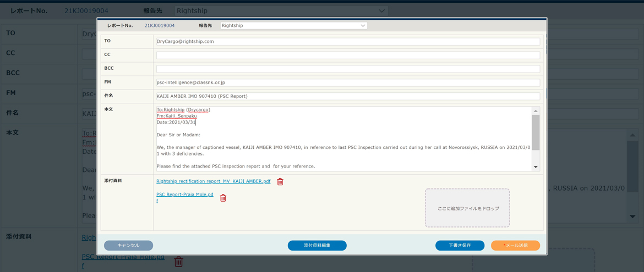Delete PSC Report attachment in background page

[179, 262]
